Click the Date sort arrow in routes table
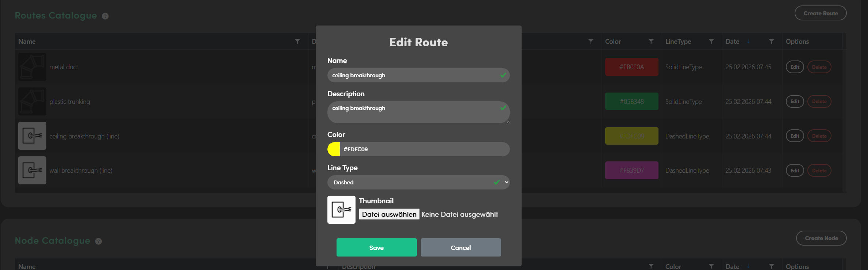This screenshot has width=868, height=270. pos(748,42)
